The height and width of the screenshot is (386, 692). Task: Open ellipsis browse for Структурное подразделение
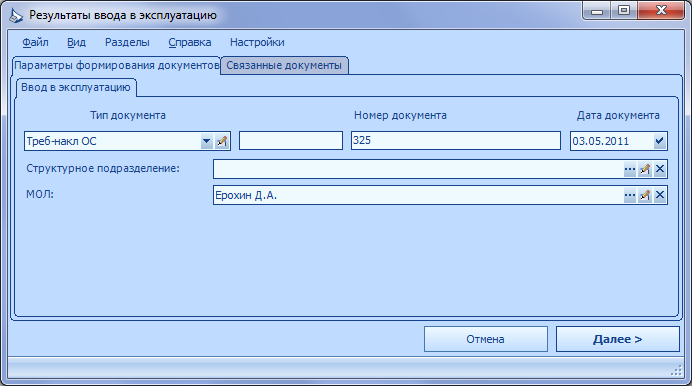pyautogui.click(x=630, y=169)
